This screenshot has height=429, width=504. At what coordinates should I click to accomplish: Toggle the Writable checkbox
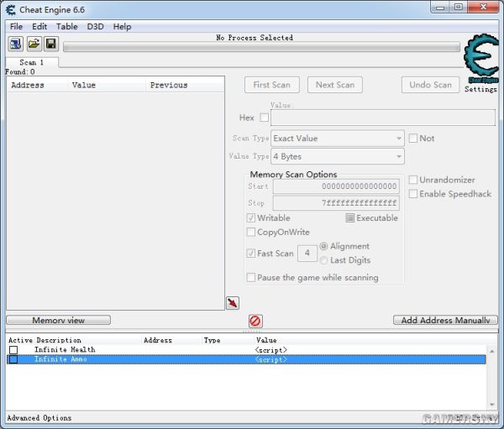[250, 218]
